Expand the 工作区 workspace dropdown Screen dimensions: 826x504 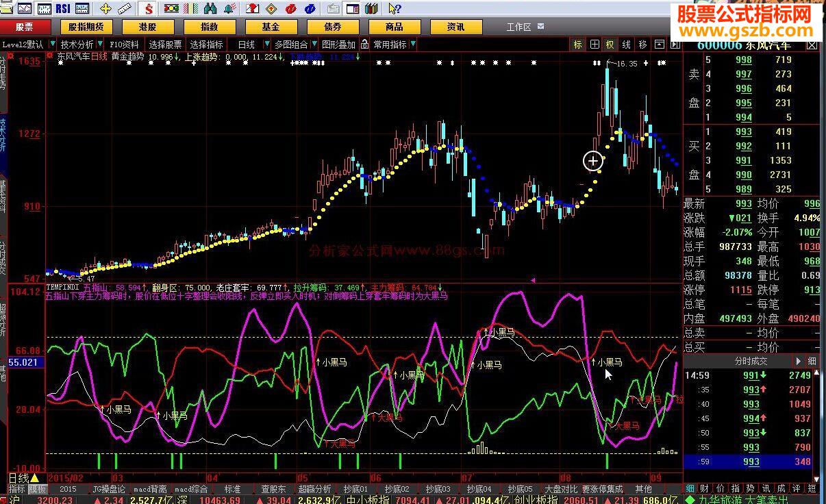540,27
